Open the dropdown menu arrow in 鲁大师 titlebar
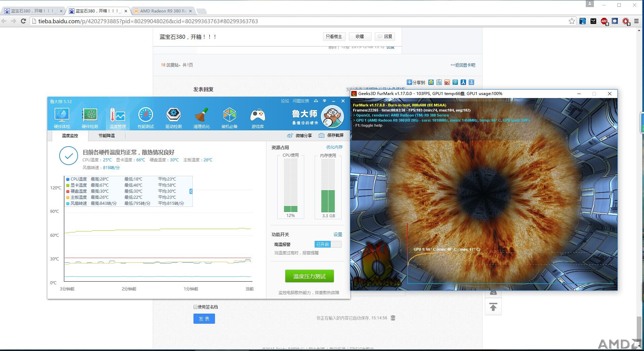The height and width of the screenshot is (351, 644). [x=324, y=101]
